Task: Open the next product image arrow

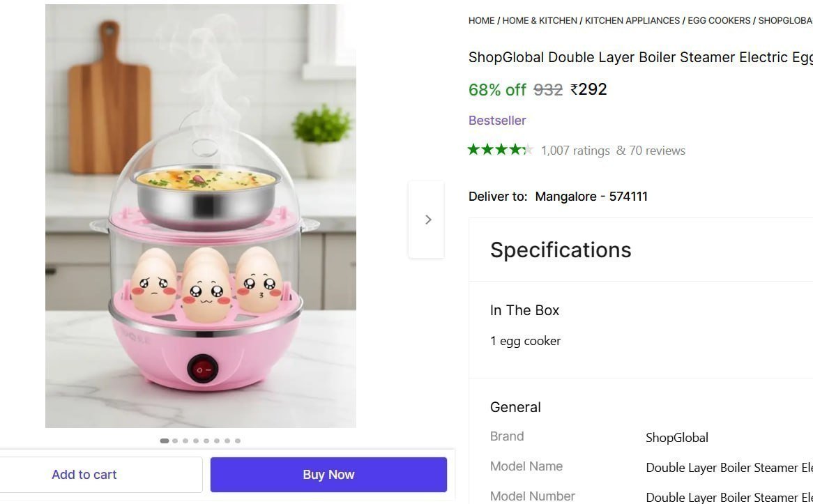Action: click(x=427, y=219)
